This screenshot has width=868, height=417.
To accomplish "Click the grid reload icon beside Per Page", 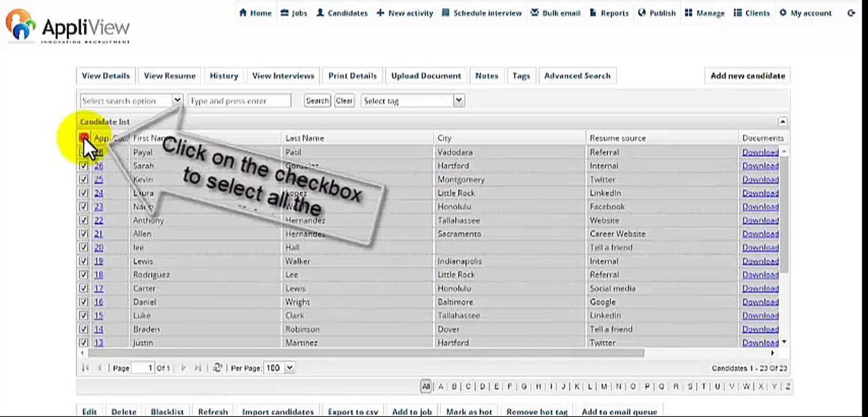I will [218, 367].
